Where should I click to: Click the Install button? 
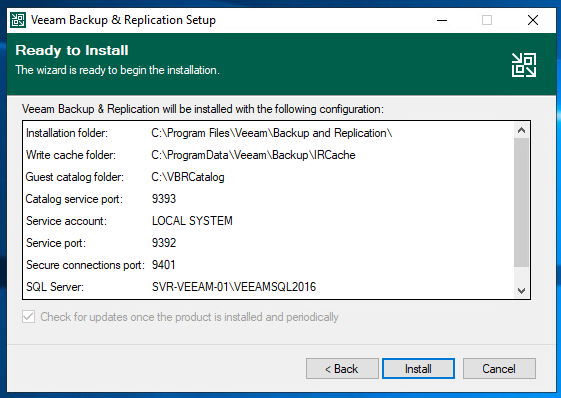tap(418, 368)
